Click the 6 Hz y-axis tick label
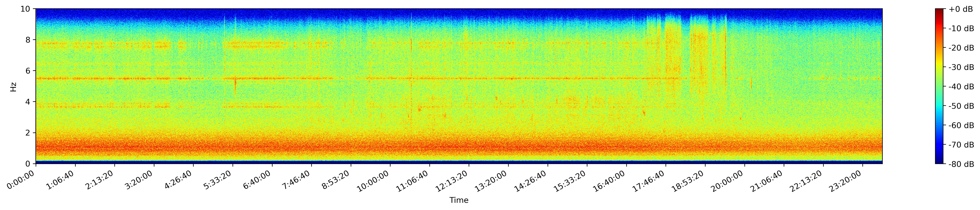Image resolution: width=980 pixels, height=210 pixels. click(x=28, y=71)
